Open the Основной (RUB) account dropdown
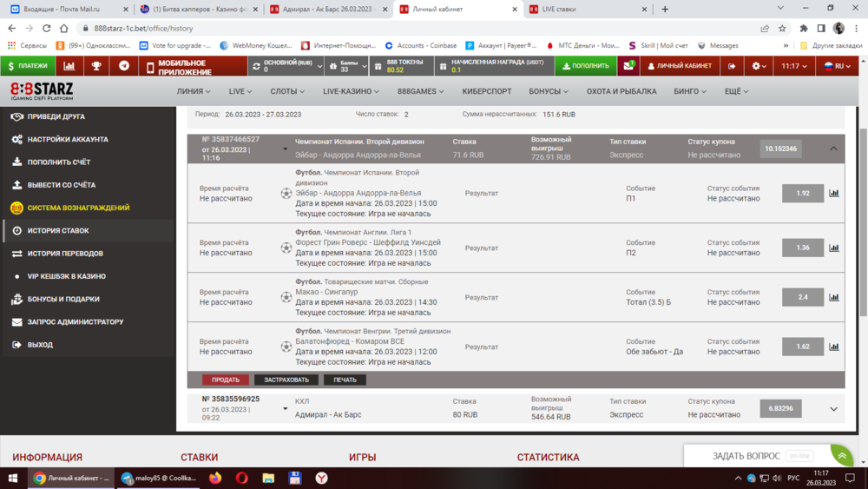The height and width of the screenshot is (489, 868). pos(286,66)
